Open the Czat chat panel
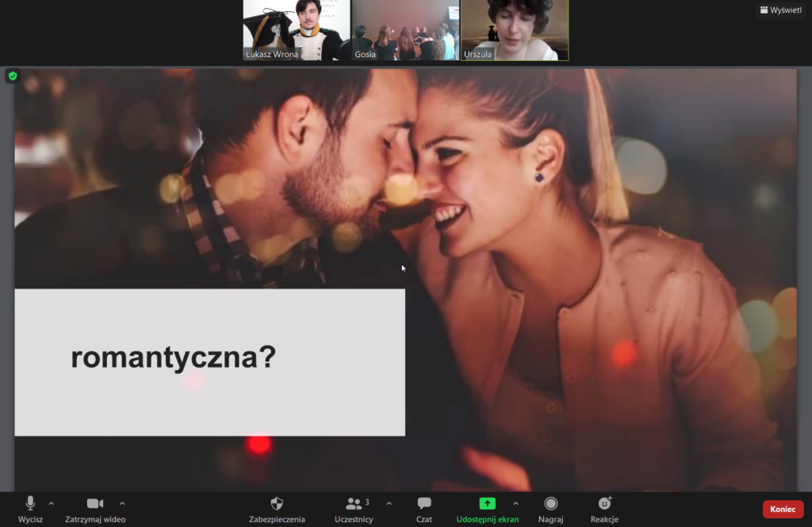 click(424, 504)
